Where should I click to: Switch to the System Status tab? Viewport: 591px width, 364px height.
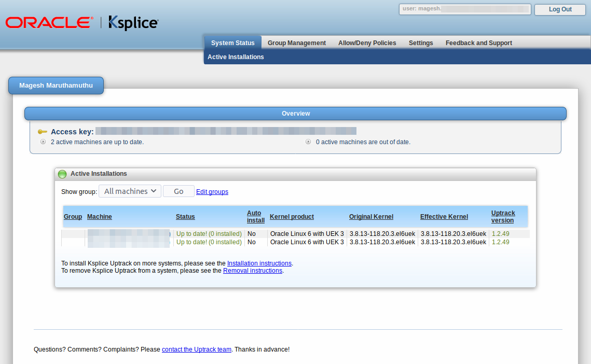coord(232,43)
